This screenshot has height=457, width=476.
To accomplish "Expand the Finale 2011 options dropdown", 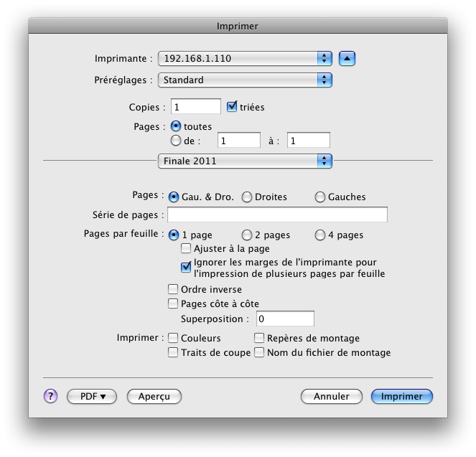I will point(245,161).
